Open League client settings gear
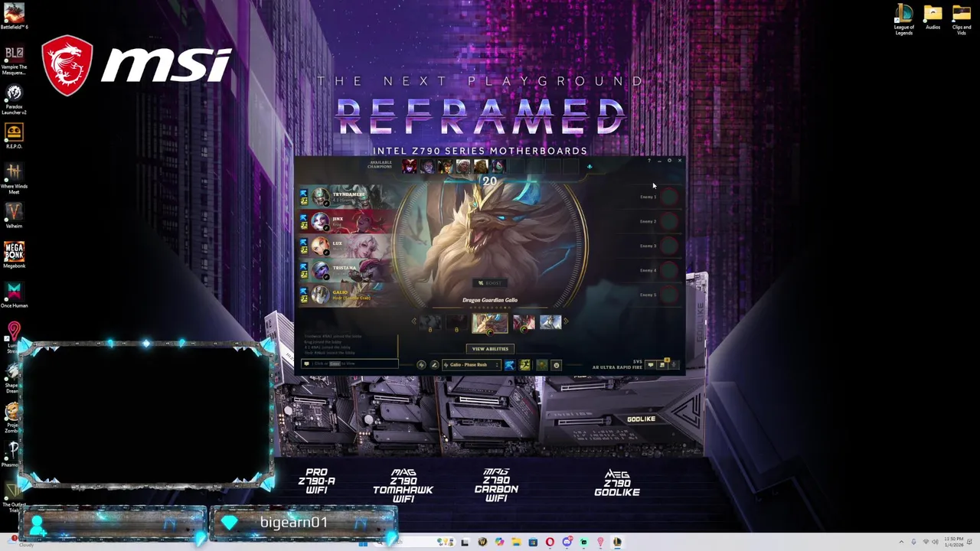980x551 pixels. click(x=669, y=161)
